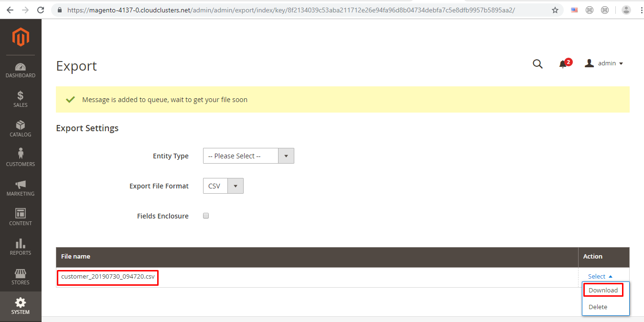Viewport: 644px width, 322px height.
Task: Open the Stores sidebar menu
Action: coord(21,277)
